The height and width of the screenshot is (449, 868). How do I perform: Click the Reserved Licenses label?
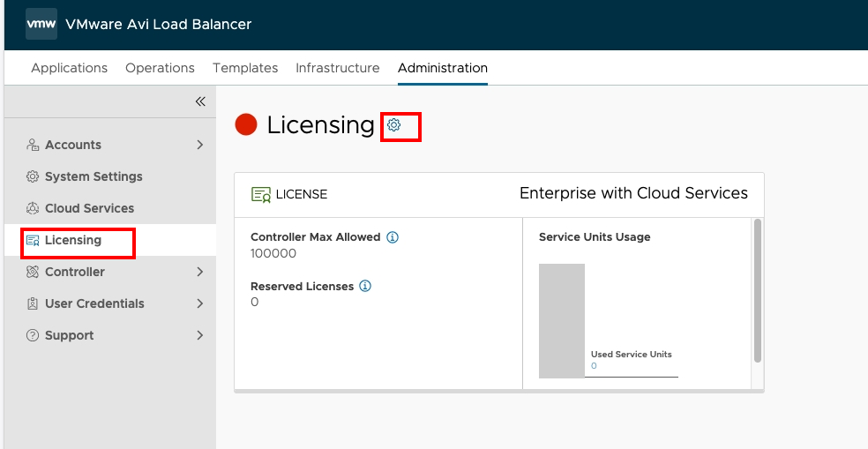(x=303, y=286)
